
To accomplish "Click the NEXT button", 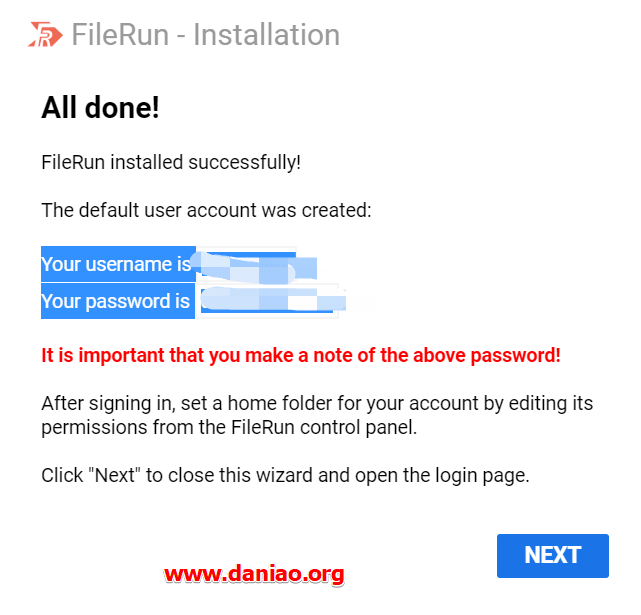I will 553,555.
